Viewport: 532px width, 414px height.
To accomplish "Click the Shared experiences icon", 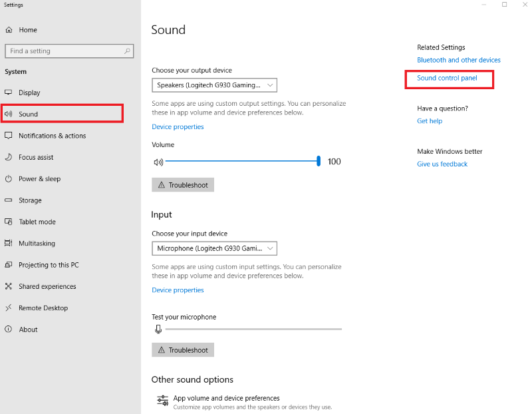I will (9, 286).
